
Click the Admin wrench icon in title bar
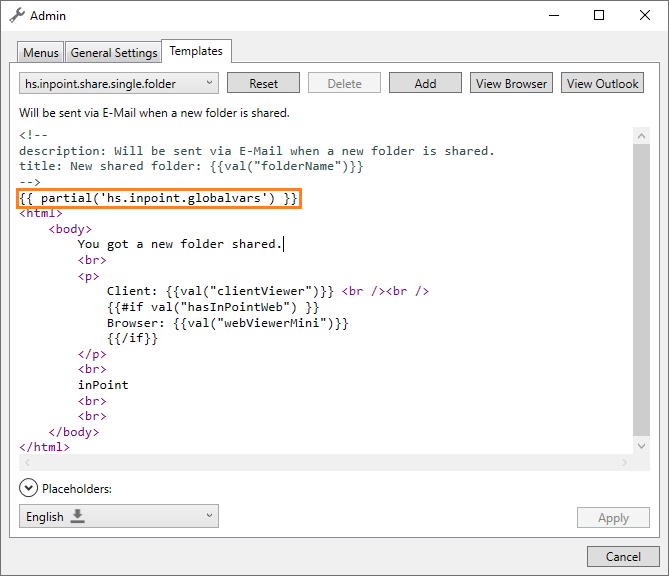coord(17,16)
